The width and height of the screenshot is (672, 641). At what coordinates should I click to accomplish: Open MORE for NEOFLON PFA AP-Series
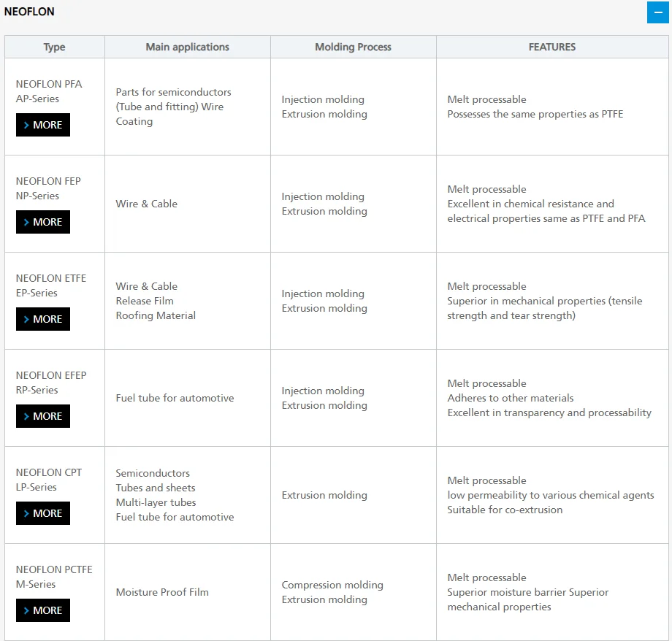click(43, 125)
